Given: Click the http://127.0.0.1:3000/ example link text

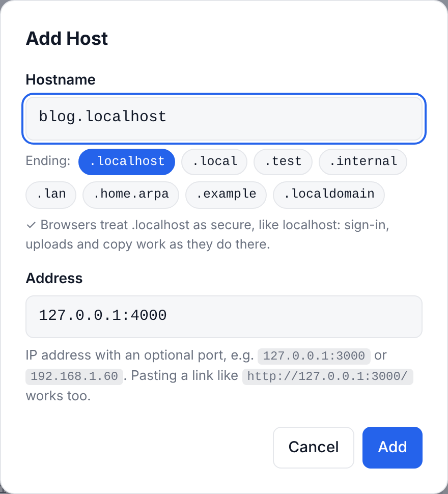Looking at the screenshot, I should pyautogui.click(x=327, y=376).
